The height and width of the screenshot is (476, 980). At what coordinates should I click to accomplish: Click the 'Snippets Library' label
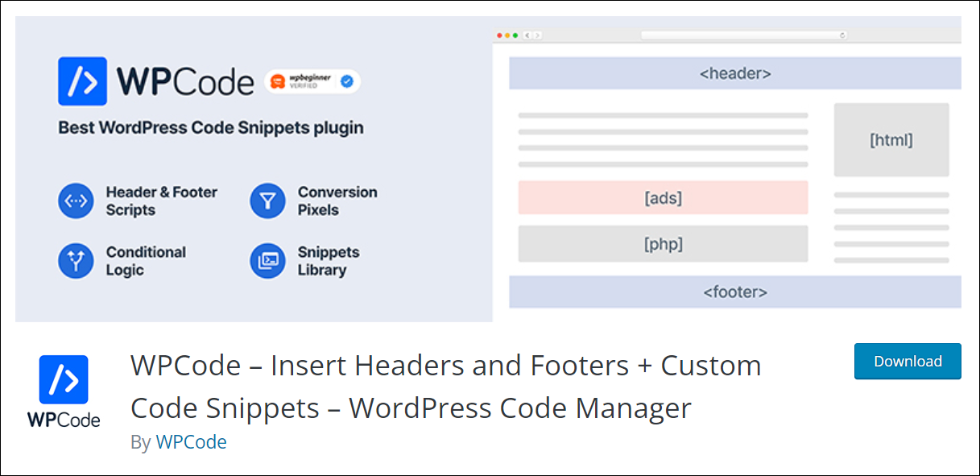pyautogui.click(x=329, y=261)
